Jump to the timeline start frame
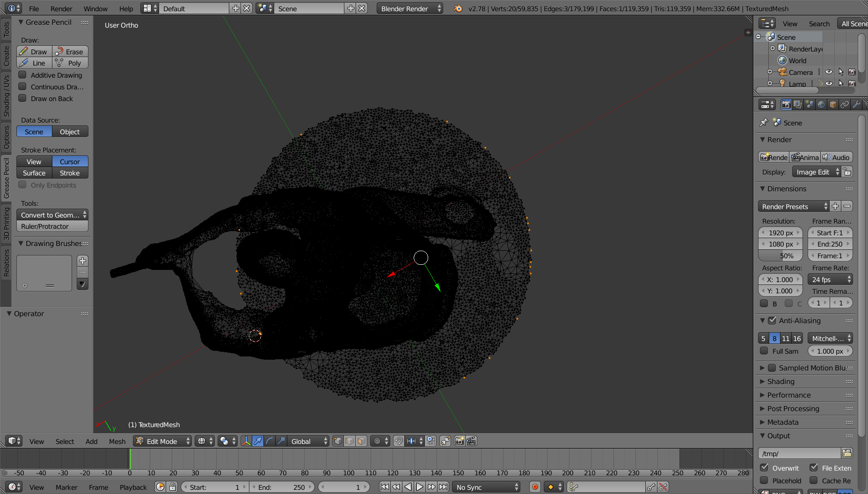868x494 pixels. click(385, 487)
